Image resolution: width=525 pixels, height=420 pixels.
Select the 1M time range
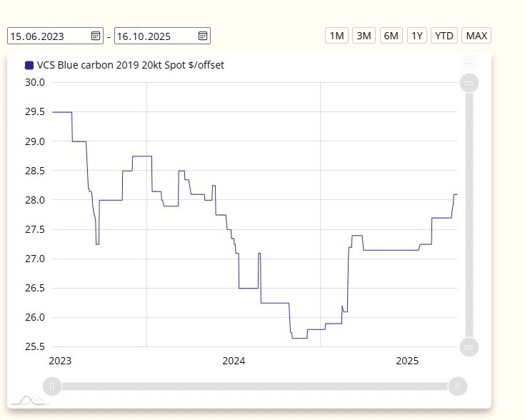(x=336, y=36)
